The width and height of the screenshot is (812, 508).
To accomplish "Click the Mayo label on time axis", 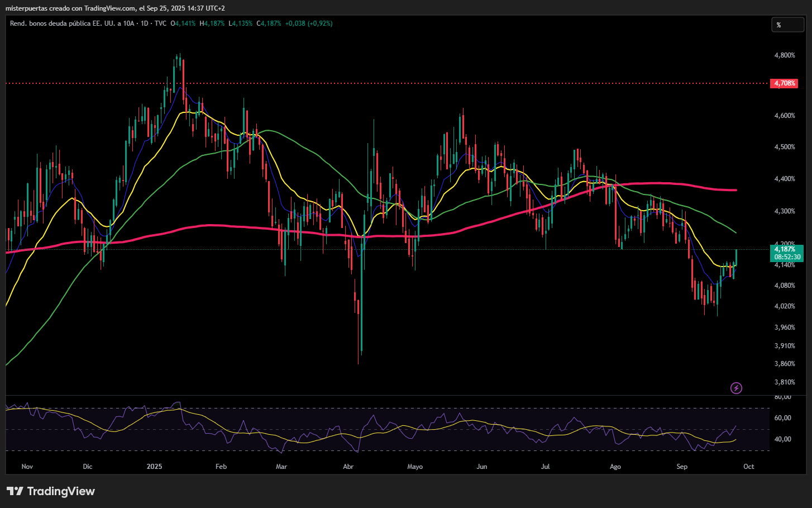I will tap(415, 467).
